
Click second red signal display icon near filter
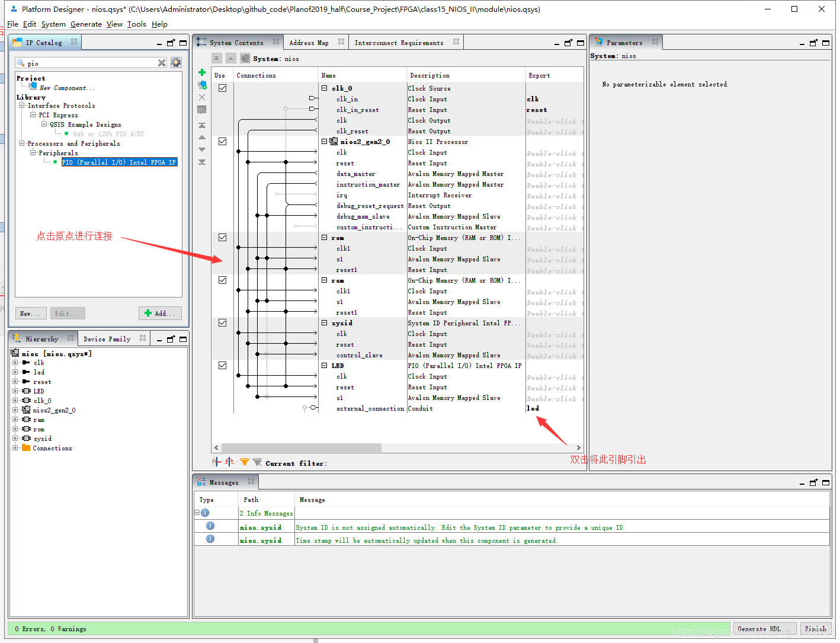point(230,462)
